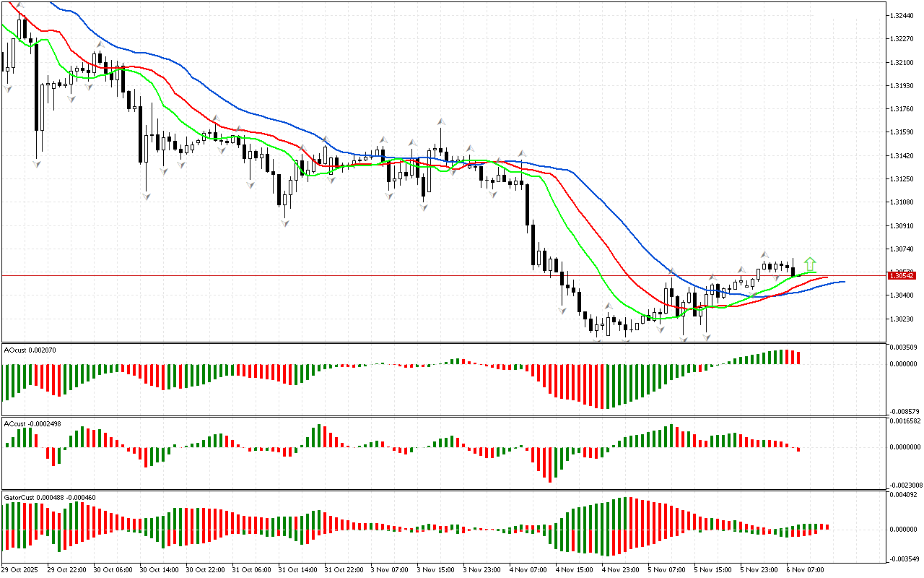Click the highest up fractal near 3 Nov 15:00
924x578 pixels.
click(x=440, y=122)
